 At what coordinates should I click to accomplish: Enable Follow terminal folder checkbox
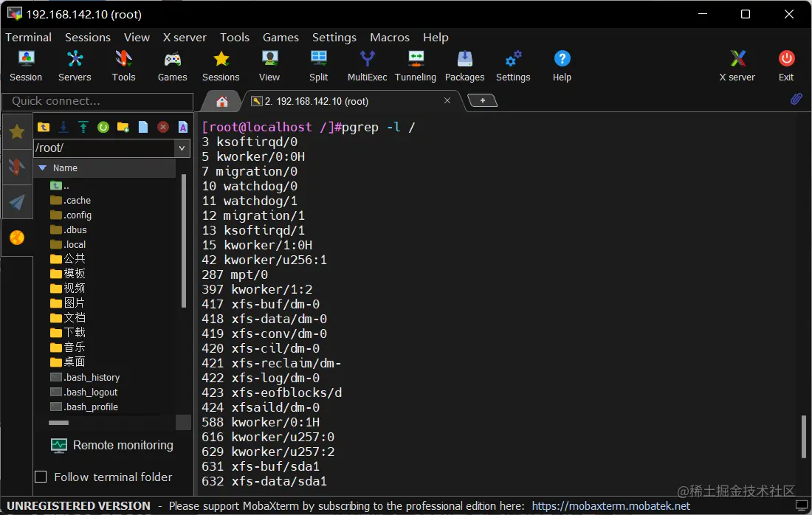pyautogui.click(x=41, y=477)
